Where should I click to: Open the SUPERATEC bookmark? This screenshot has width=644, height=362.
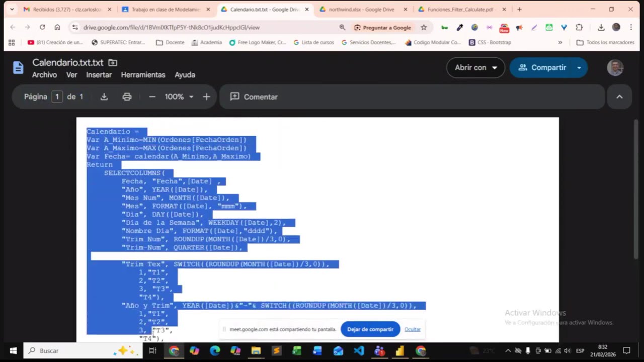(x=118, y=42)
